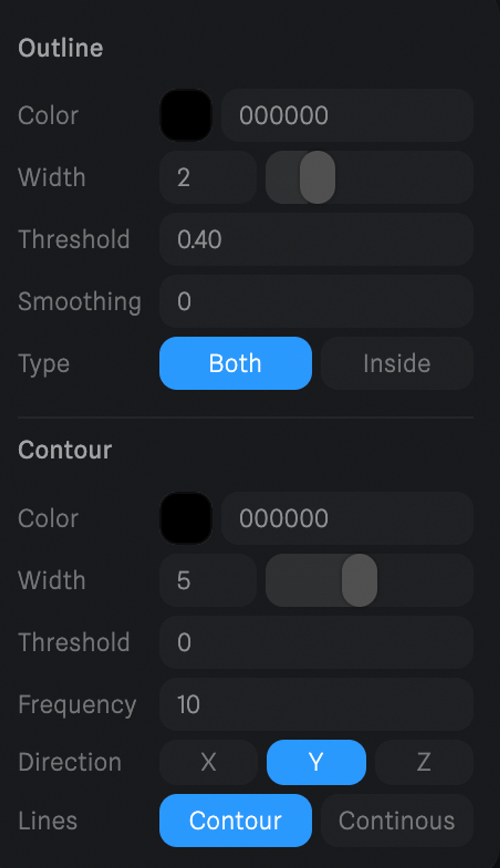Click the Outline Threshold 0.40 field
Viewport: 500px width, 868px height.
tap(316, 239)
